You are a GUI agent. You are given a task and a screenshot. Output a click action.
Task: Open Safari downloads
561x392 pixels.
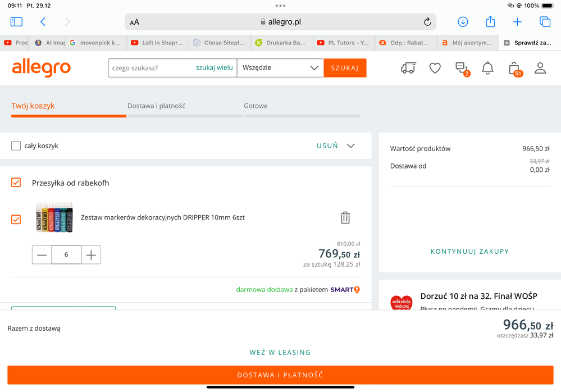click(x=463, y=22)
